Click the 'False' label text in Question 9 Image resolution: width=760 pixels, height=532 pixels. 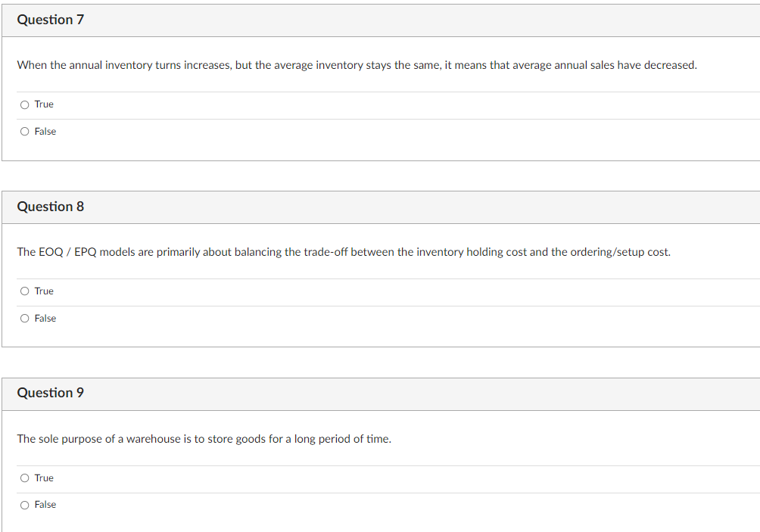click(x=45, y=504)
